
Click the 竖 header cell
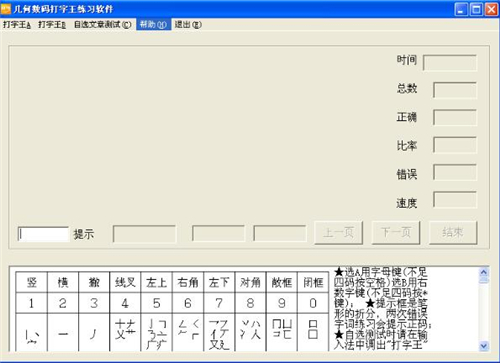(32, 283)
